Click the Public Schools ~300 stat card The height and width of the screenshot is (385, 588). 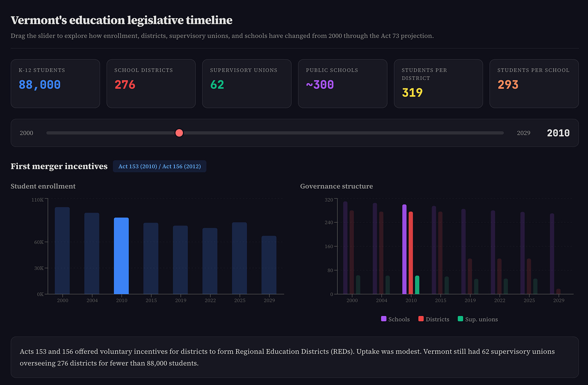pyautogui.click(x=342, y=84)
